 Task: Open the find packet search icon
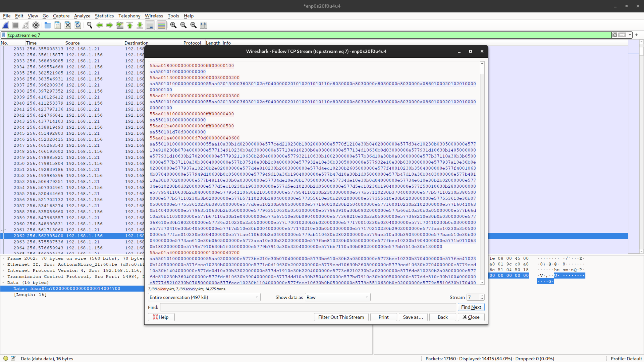click(x=90, y=25)
